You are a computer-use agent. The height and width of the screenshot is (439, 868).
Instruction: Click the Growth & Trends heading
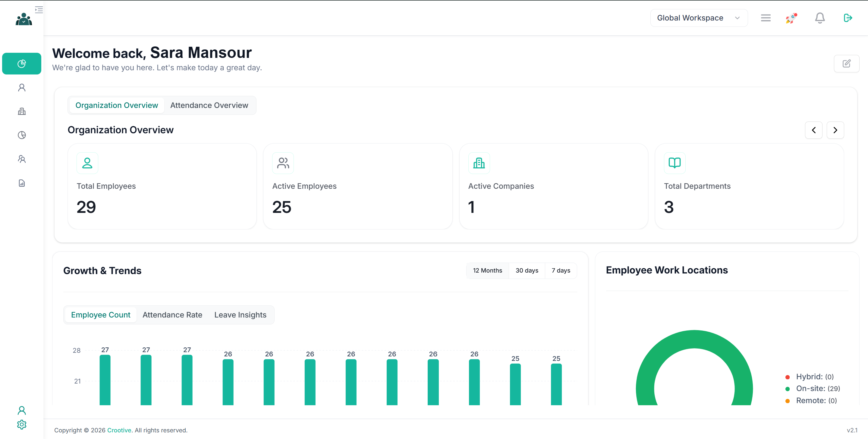click(102, 270)
